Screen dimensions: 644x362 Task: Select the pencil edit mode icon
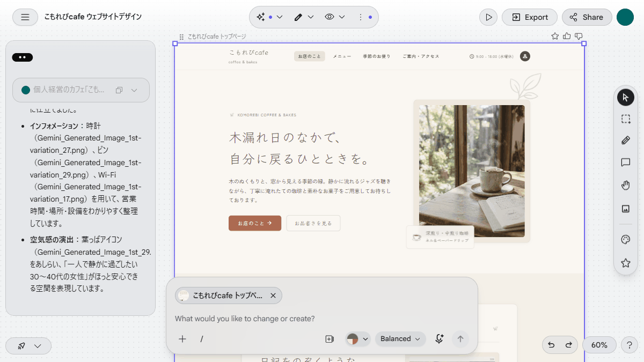[x=298, y=17]
